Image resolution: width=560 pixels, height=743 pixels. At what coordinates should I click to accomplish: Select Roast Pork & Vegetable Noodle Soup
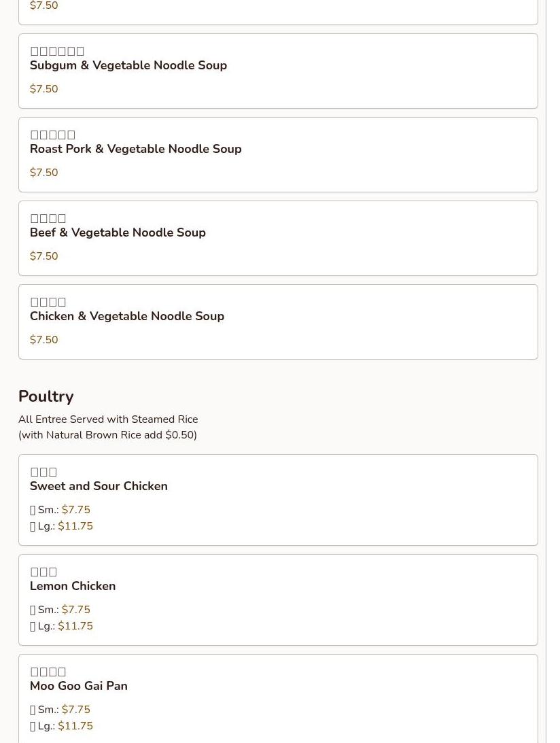click(x=136, y=150)
